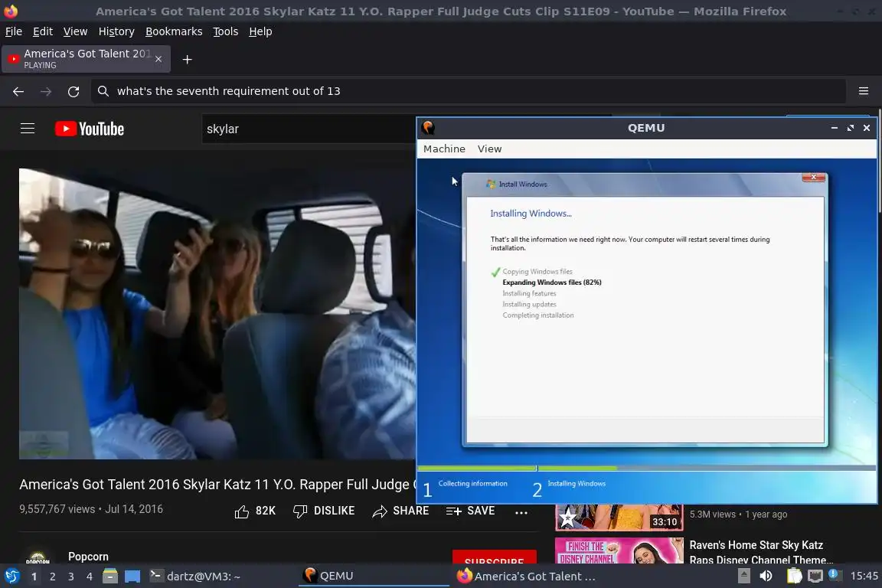Screen dimensions: 882x588
Task: Open the Firefox View menu
Action: 75,31
